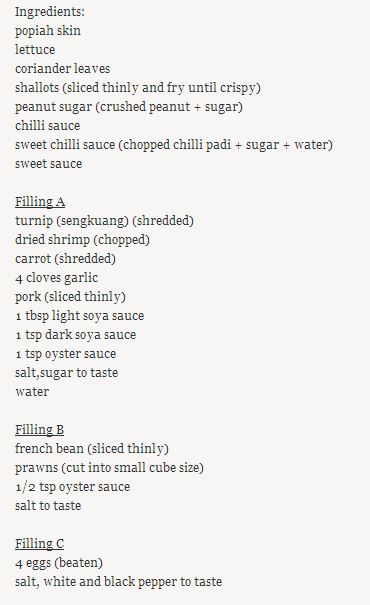Viewport: 370px width, 605px height.
Task: Click the underlined Filling A heading
Action: click(x=40, y=202)
